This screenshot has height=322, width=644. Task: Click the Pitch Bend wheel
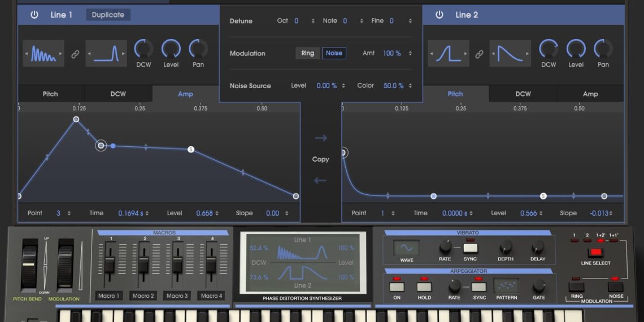(x=29, y=265)
